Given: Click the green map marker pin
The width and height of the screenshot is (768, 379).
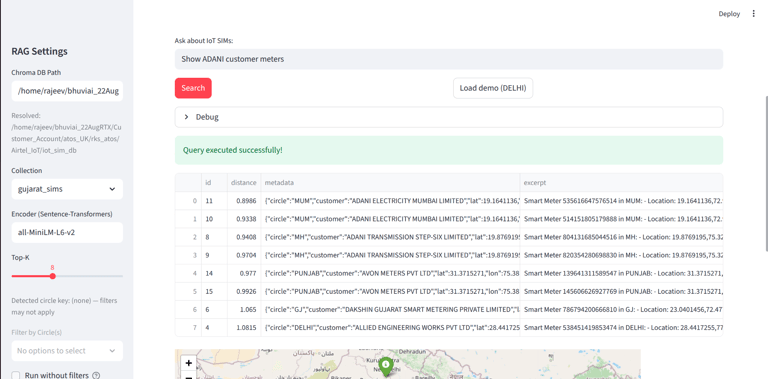Looking at the screenshot, I should (x=386, y=366).
